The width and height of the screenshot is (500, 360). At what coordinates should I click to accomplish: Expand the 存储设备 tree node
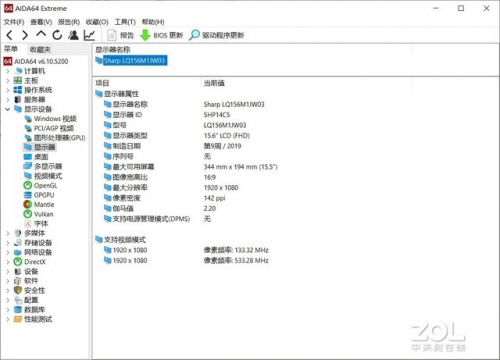coord(8,243)
